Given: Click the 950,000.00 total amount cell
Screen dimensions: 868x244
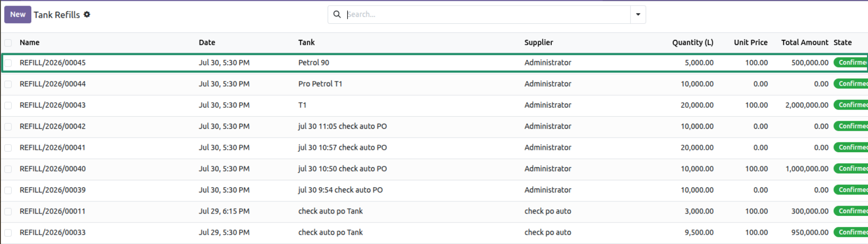Looking at the screenshot, I should tap(810, 232).
